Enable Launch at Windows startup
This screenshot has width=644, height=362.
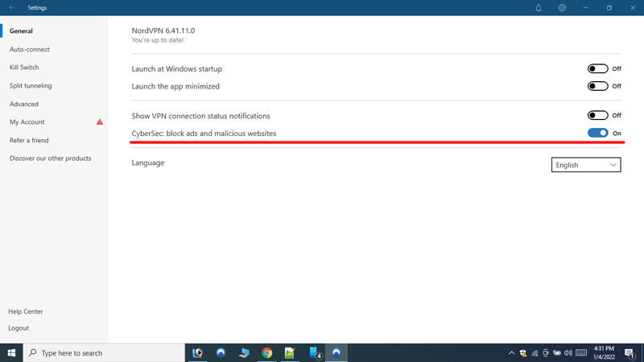[597, 68]
